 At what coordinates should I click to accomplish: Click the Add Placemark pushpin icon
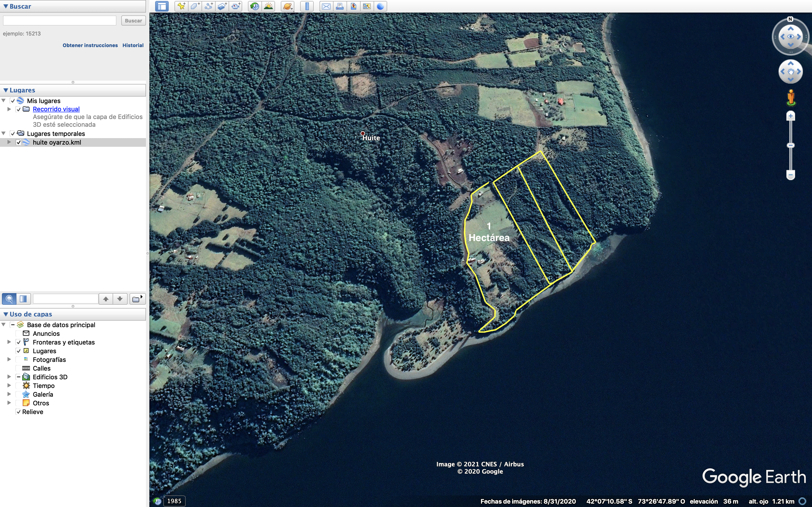181,6
